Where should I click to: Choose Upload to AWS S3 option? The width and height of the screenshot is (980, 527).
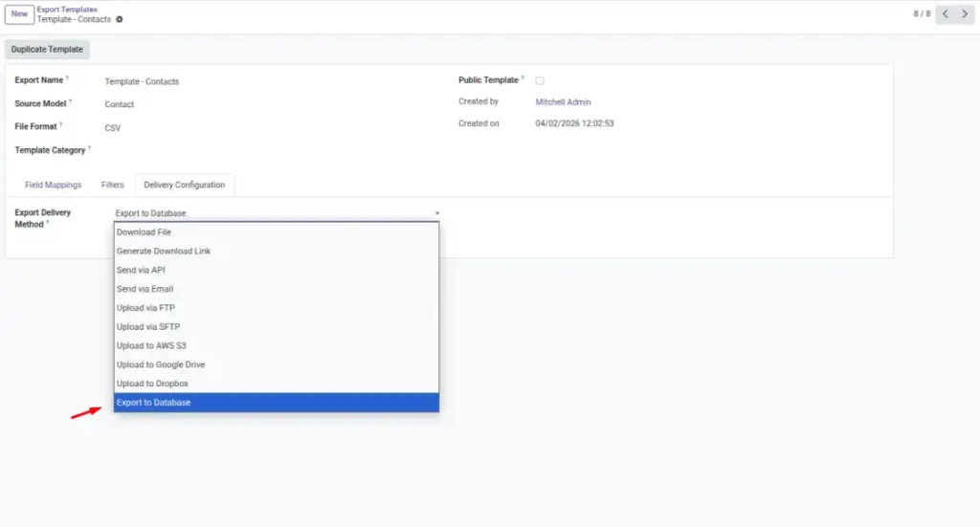tap(277, 346)
